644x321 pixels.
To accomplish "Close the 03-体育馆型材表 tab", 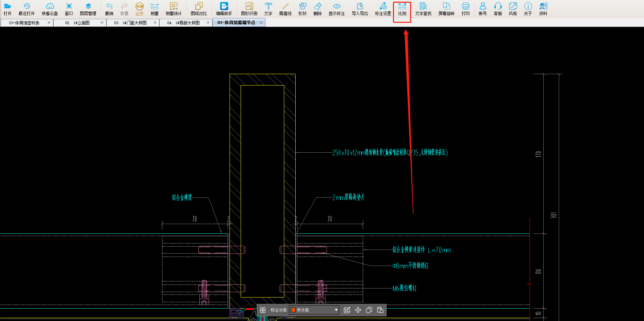I will [x=49, y=22].
